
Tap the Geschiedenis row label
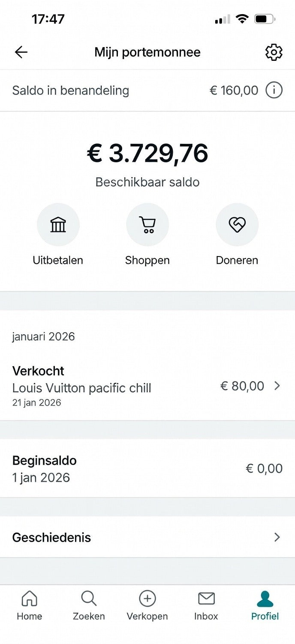(51, 537)
